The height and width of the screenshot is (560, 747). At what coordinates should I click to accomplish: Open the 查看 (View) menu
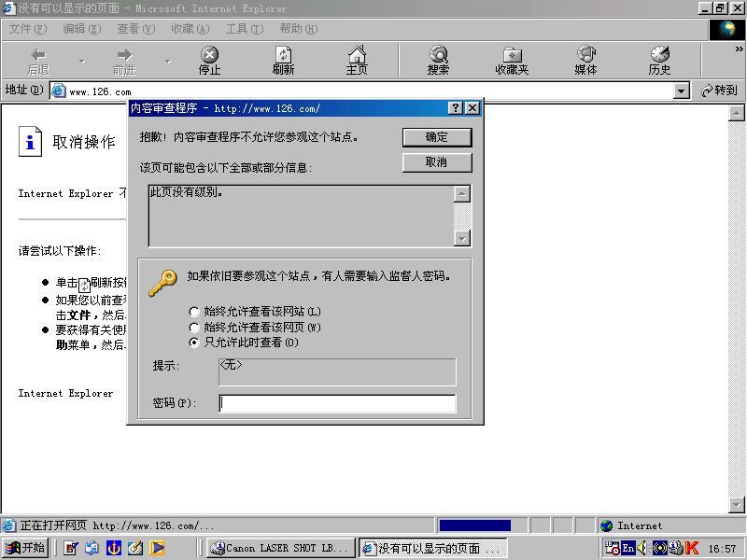point(136,29)
